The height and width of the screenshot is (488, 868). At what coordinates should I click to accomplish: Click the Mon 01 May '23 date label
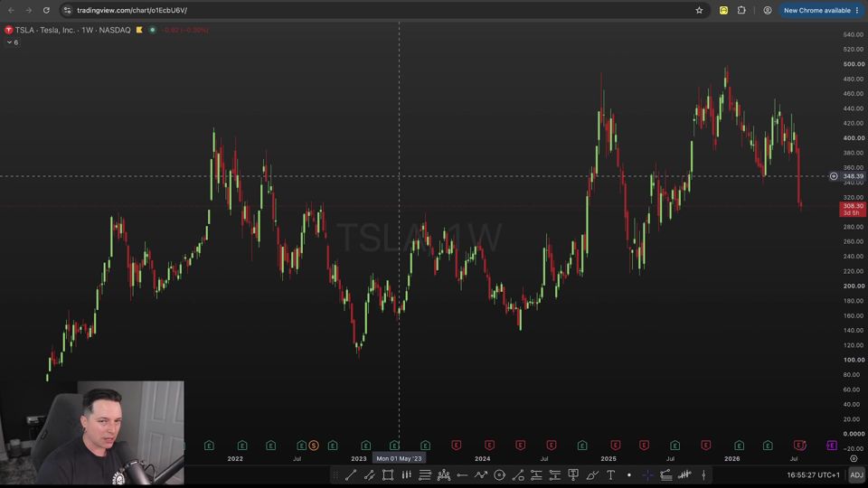click(399, 458)
